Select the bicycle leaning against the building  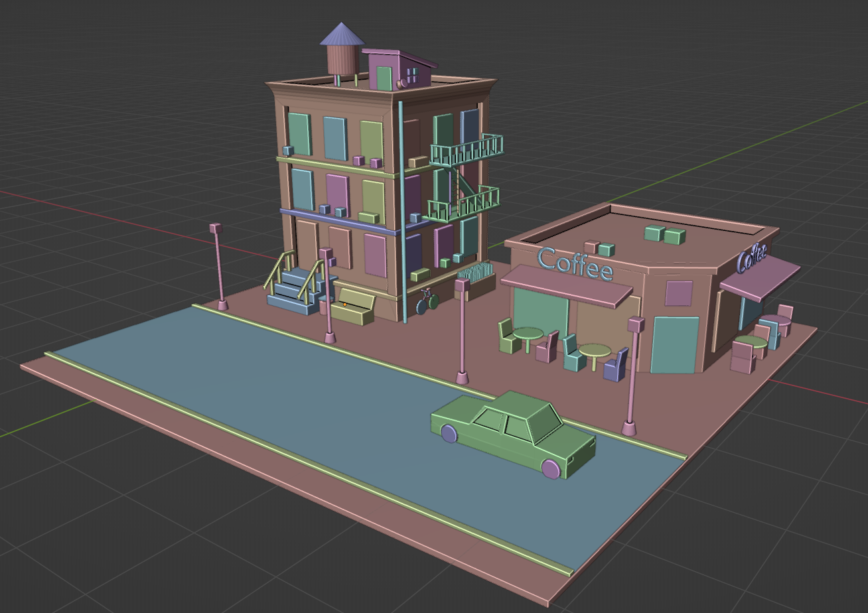point(427,302)
